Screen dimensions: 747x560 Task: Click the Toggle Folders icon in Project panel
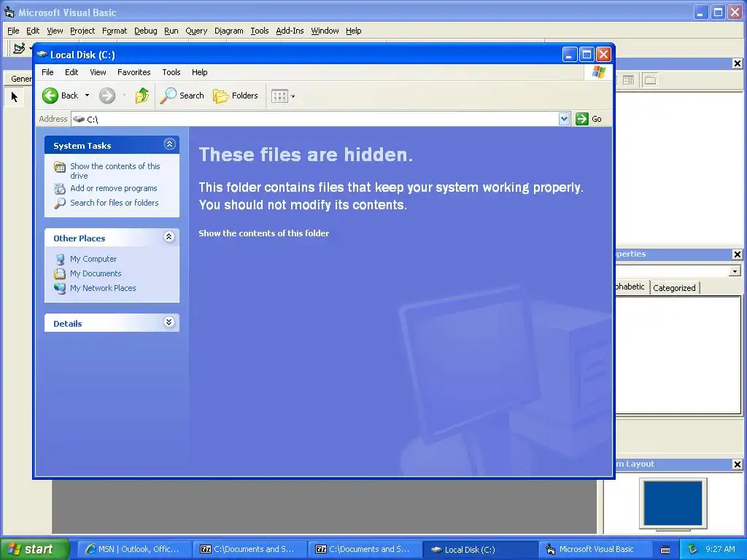[650, 80]
